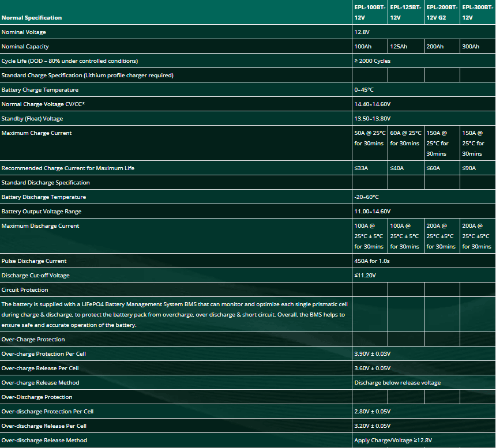Click the Apply Charge/Voltage ≥12.8V cell
496x448 pixels.
pyautogui.click(x=393, y=441)
